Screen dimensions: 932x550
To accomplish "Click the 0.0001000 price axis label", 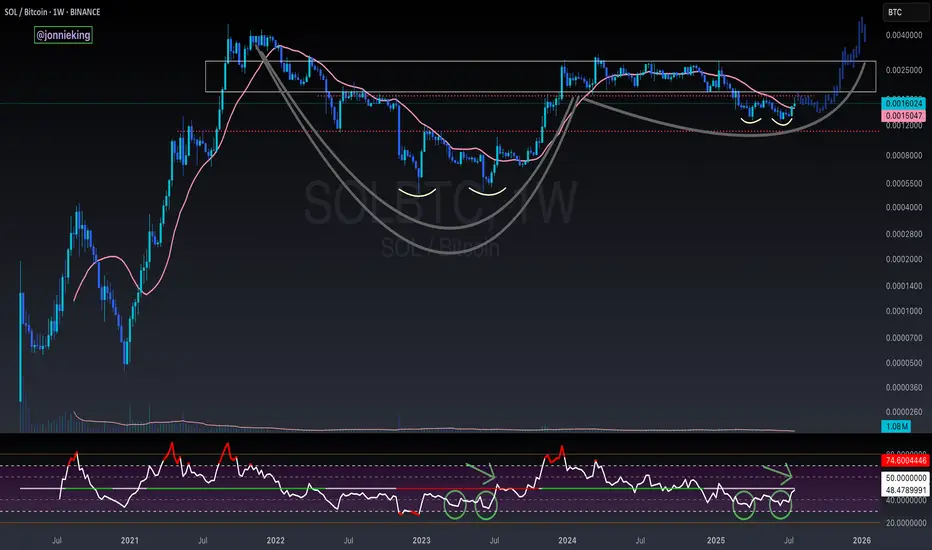I will 903,311.
